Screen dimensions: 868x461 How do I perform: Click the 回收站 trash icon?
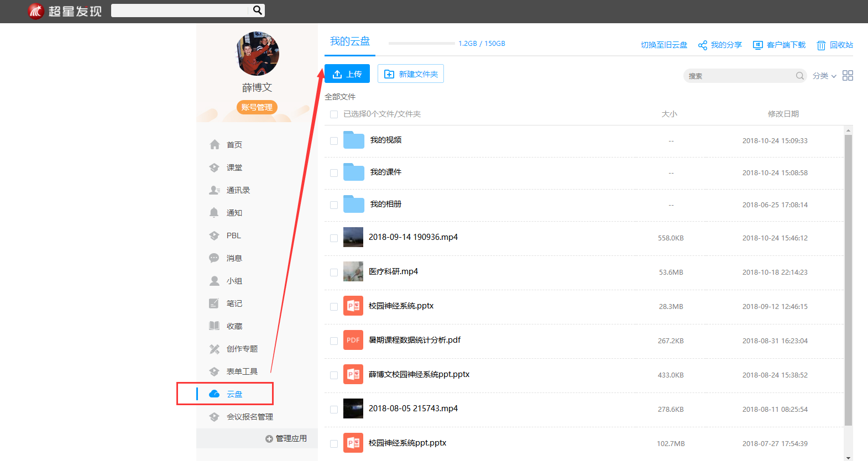822,45
